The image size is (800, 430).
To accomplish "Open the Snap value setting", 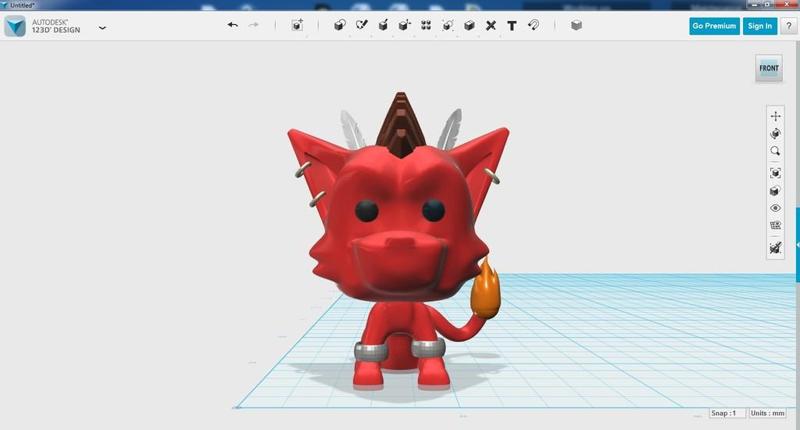I will (728, 413).
